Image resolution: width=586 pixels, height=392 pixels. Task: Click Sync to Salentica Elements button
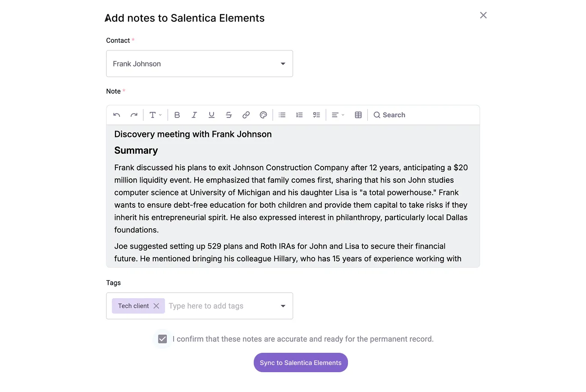coord(301,363)
